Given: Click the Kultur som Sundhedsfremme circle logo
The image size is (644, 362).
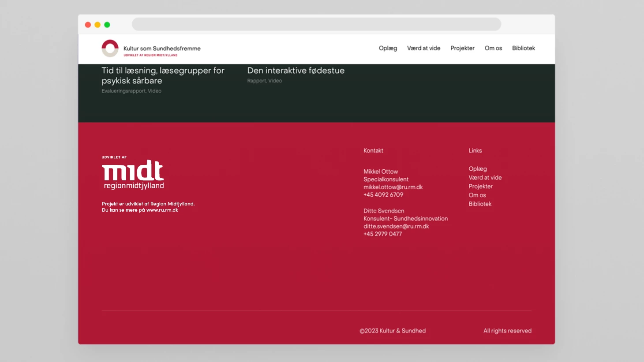Looking at the screenshot, I should tap(110, 49).
